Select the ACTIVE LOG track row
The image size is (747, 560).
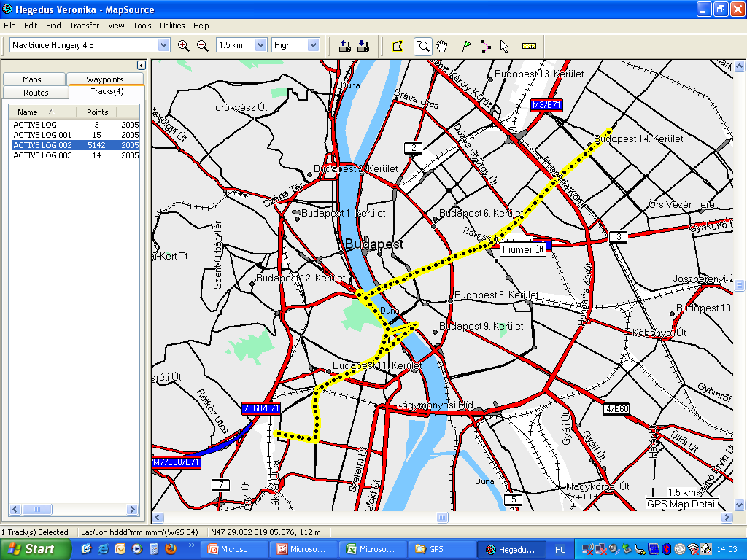(76, 125)
